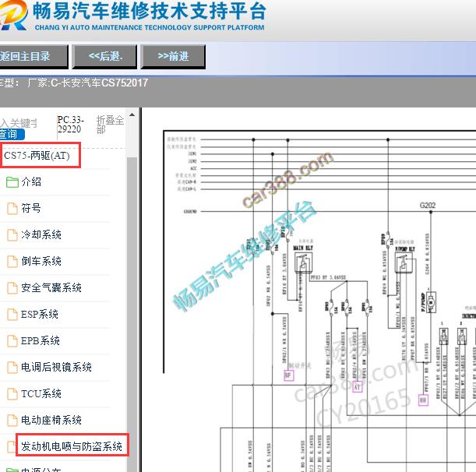
Task: Click the pink BF connector box
Action: (x=288, y=375)
